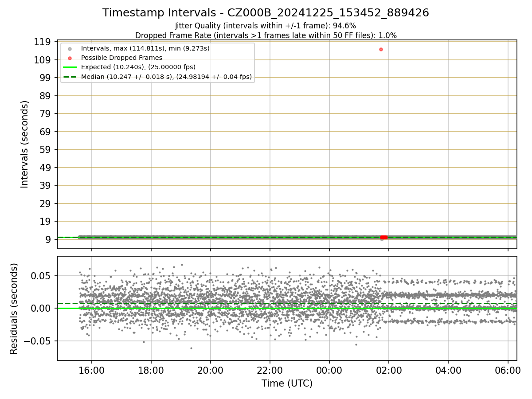The image size is (532, 399).
Task: Click the 06:00 time tick label
Action: point(508,370)
